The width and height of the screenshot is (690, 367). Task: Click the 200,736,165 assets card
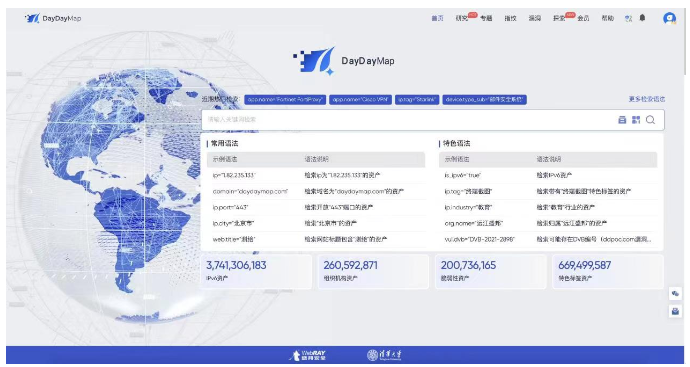click(x=491, y=271)
